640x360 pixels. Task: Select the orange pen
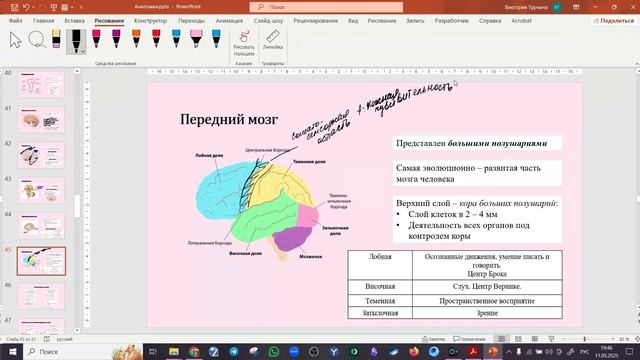[136, 39]
